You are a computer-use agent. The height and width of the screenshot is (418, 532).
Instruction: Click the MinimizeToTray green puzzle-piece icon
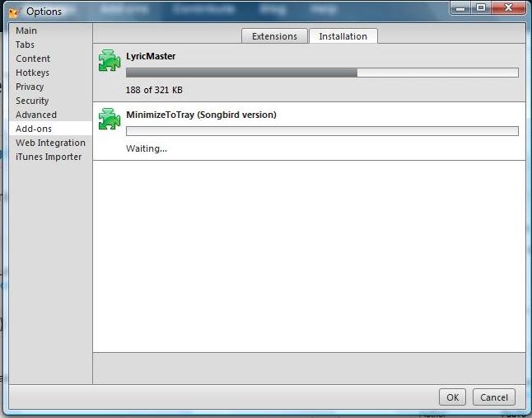[110, 119]
